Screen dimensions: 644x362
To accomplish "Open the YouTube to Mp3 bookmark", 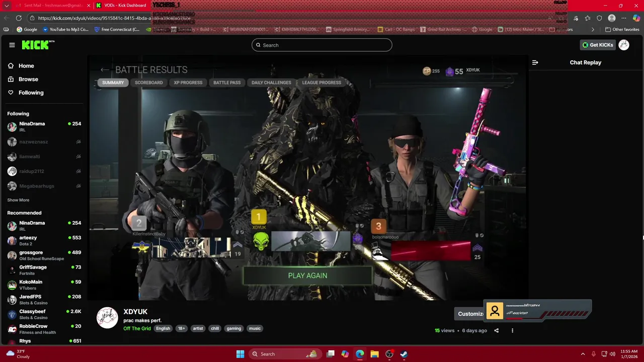I will (65, 30).
